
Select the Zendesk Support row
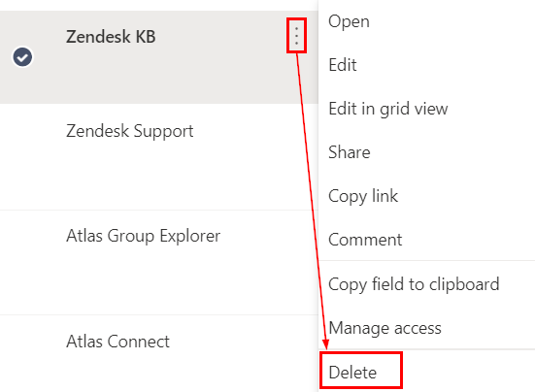pos(159,157)
